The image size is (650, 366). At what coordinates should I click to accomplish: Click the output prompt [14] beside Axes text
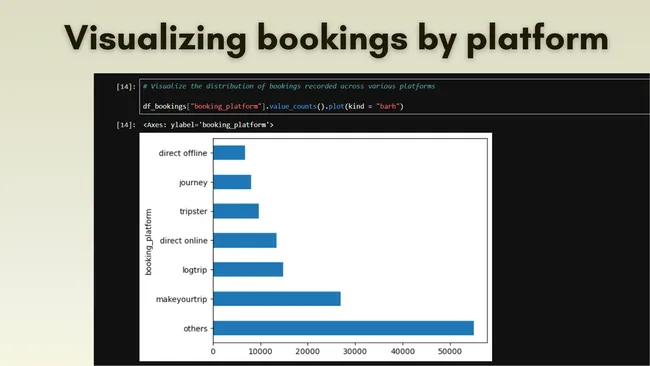tap(126, 125)
